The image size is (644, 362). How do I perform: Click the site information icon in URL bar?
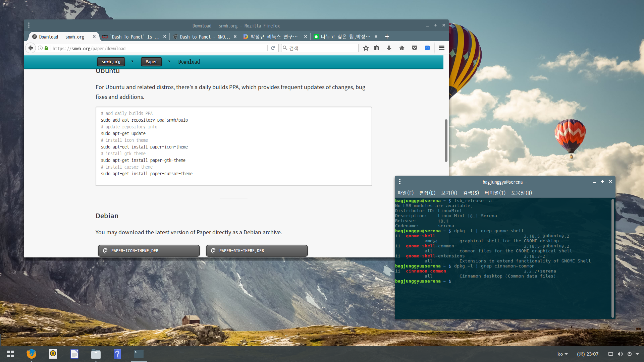pos(40,48)
